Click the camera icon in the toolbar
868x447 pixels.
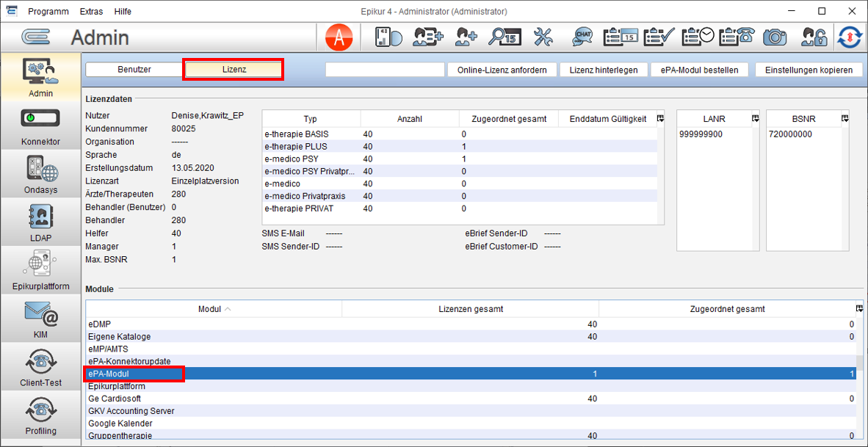[x=775, y=37]
